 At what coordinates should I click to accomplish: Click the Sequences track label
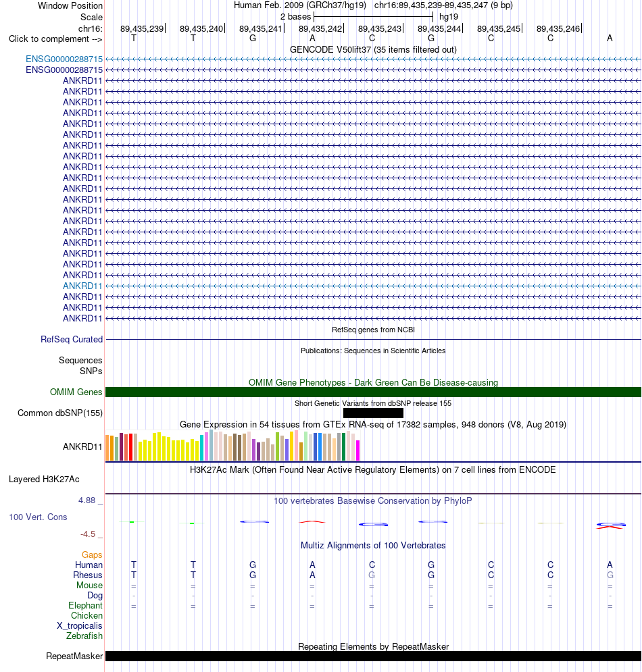click(x=80, y=361)
